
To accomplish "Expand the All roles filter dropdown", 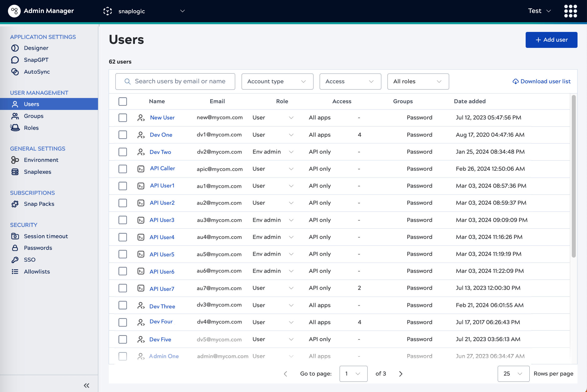I will click(x=418, y=82).
